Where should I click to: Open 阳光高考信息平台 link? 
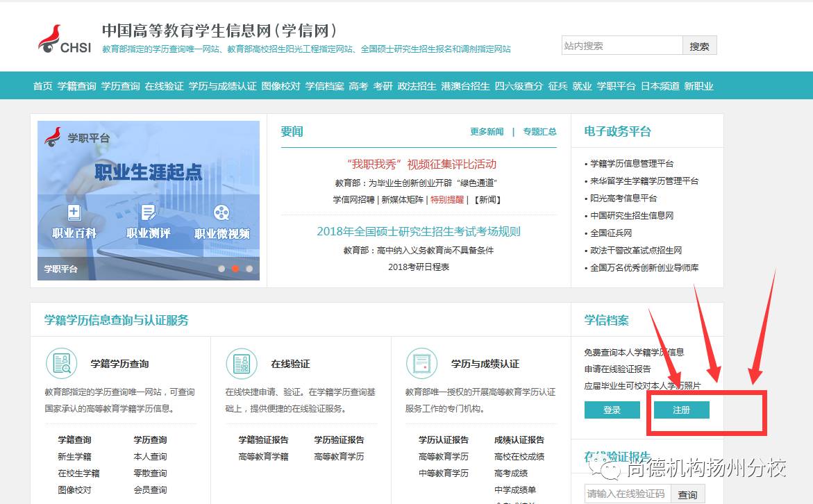(x=623, y=198)
